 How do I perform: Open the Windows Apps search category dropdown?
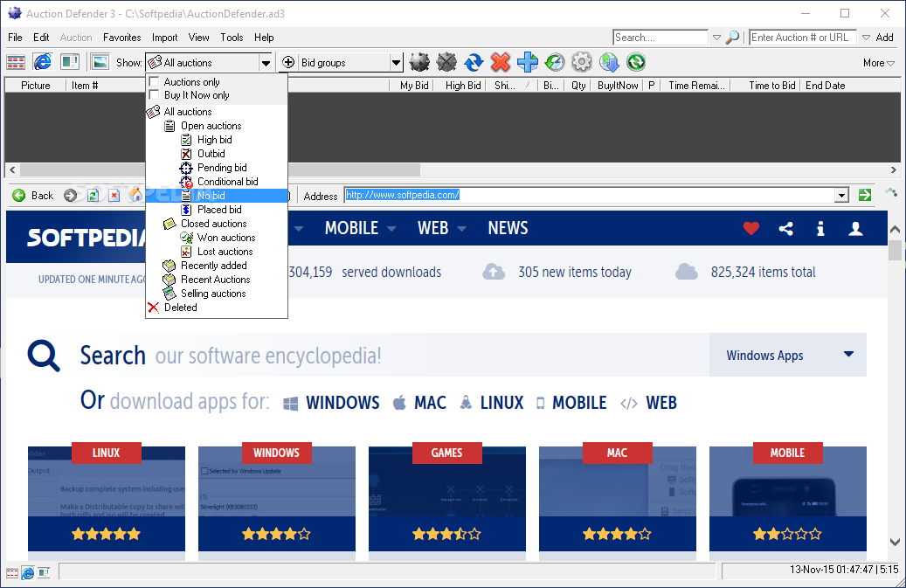788,355
